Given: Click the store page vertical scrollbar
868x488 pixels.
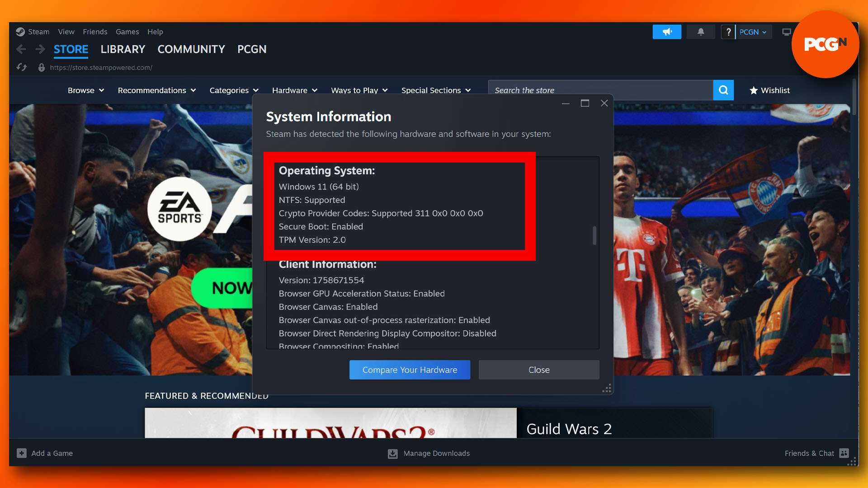Looking at the screenshot, I should pos(854,98).
